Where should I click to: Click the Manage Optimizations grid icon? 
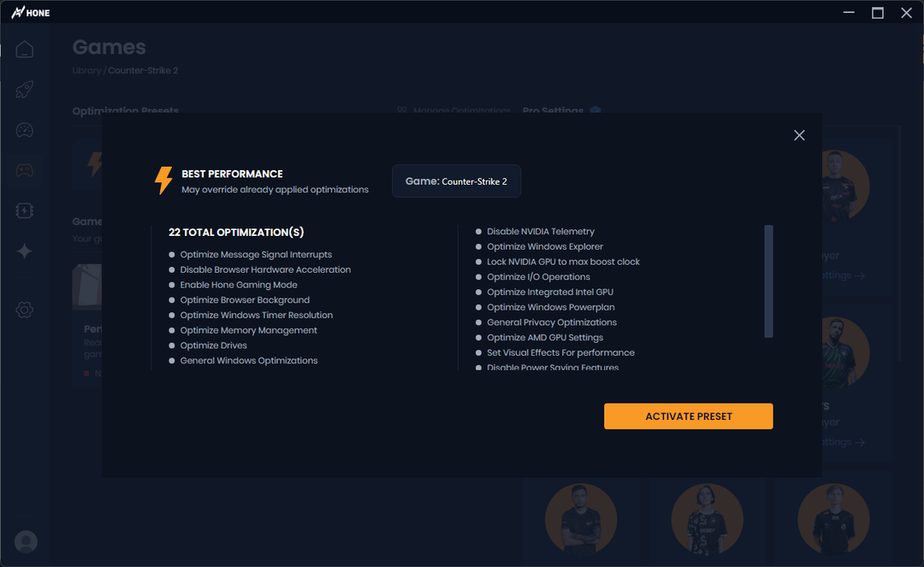pyautogui.click(x=401, y=109)
